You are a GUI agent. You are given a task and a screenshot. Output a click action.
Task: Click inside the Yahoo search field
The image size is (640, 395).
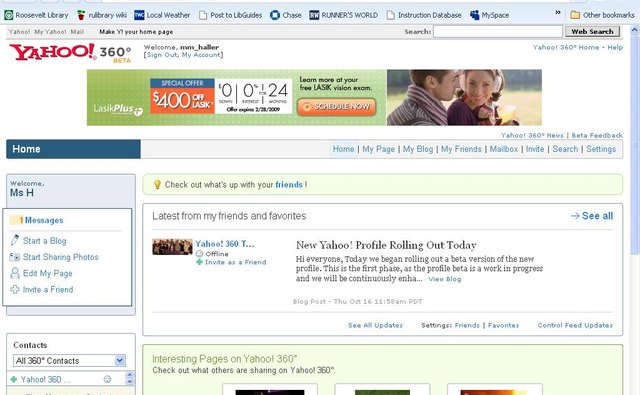coord(498,31)
